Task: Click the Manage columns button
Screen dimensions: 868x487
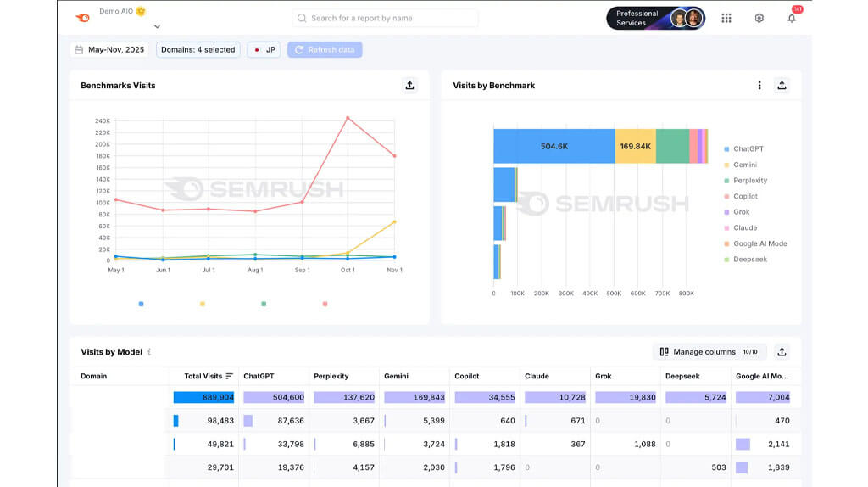Action: click(709, 351)
